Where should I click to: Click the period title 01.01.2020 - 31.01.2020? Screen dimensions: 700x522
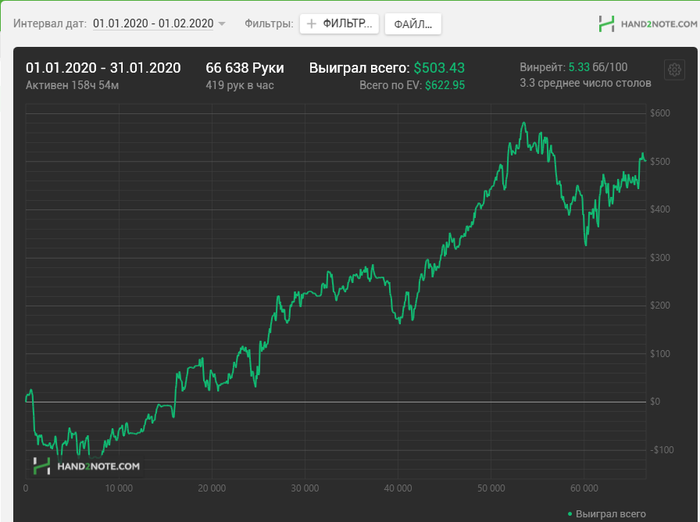pos(103,68)
